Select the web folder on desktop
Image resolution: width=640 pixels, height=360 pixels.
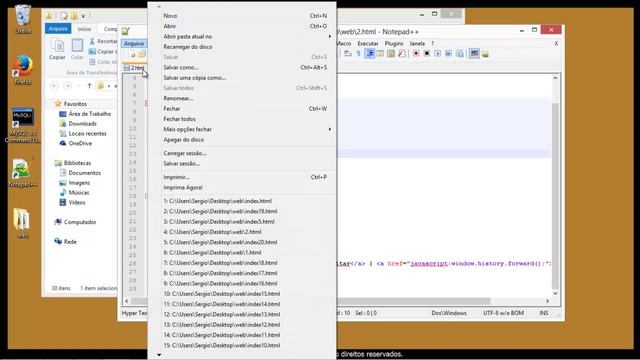(22, 223)
